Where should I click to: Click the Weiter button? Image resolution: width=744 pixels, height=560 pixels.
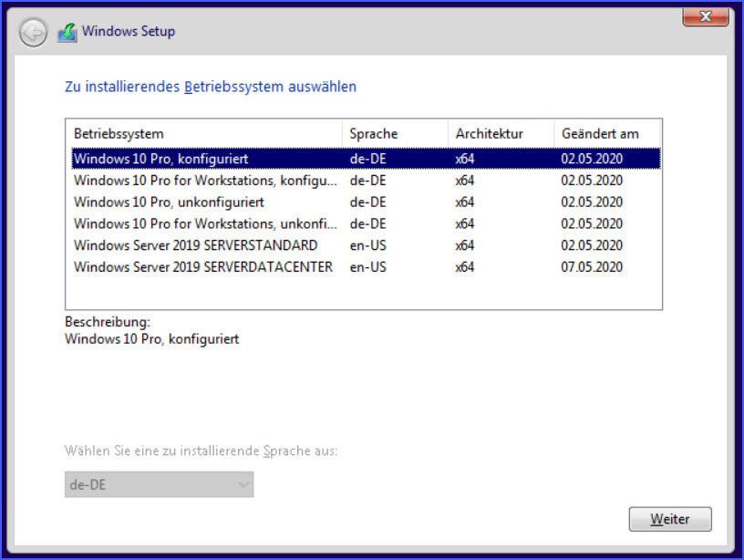(x=670, y=519)
